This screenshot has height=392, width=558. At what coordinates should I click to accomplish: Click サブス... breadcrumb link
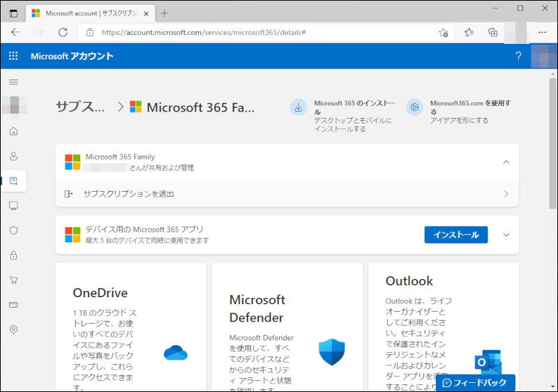click(x=80, y=107)
